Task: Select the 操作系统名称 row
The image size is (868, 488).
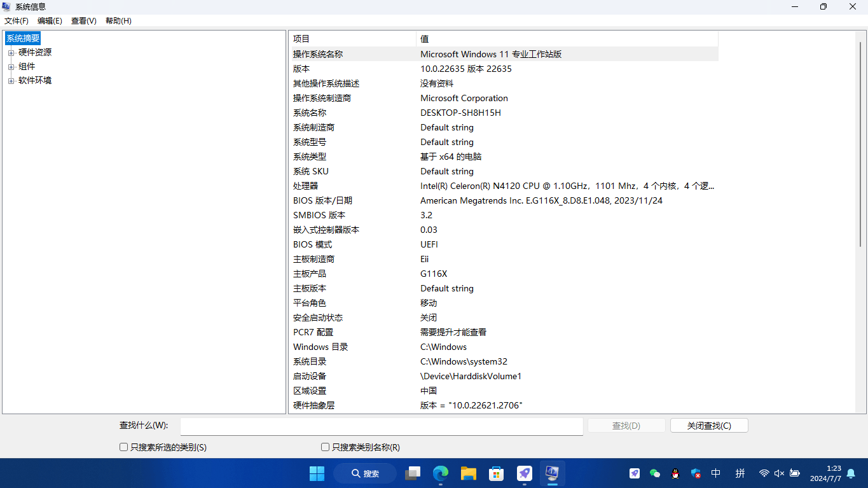Action: click(x=504, y=54)
